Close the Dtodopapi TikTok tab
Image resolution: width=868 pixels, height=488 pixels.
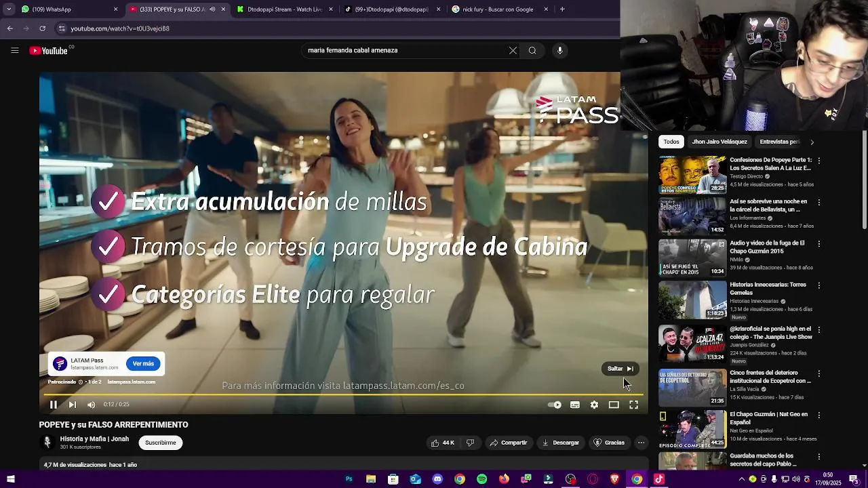438,9
